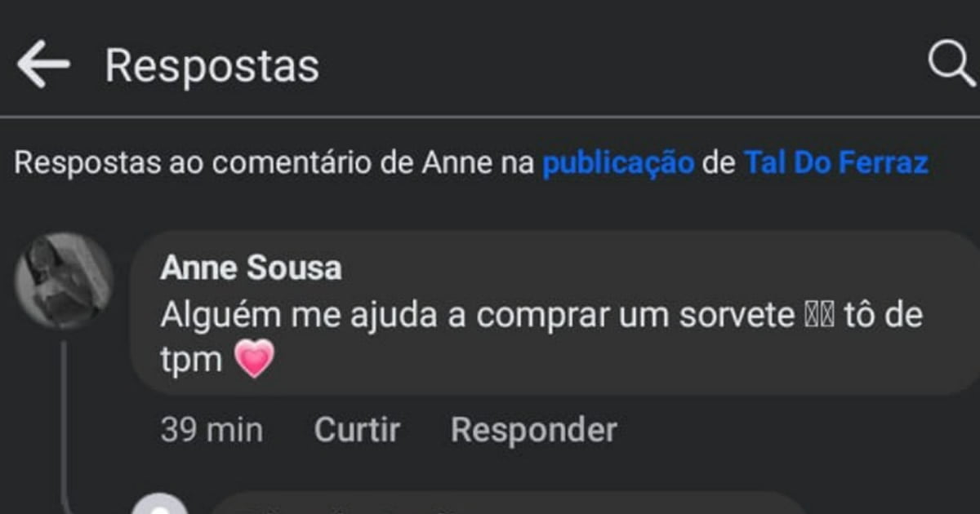Image resolution: width=980 pixels, height=514 pixels.
Task: Click the "39 min" timestamp
Action: tap(212, 429)
